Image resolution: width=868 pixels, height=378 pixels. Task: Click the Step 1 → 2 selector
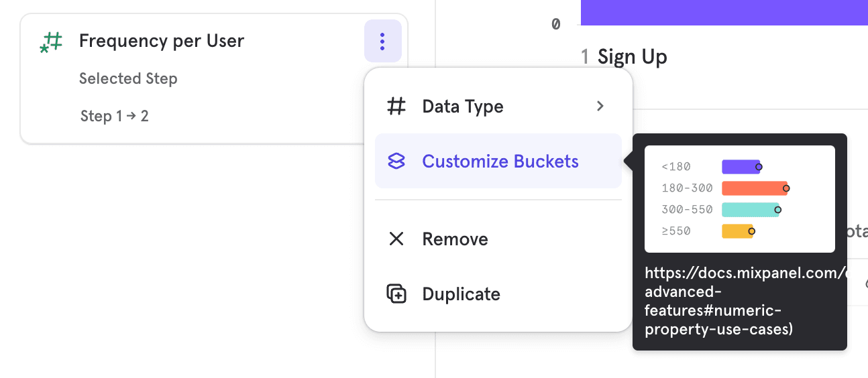click(114, 116)
